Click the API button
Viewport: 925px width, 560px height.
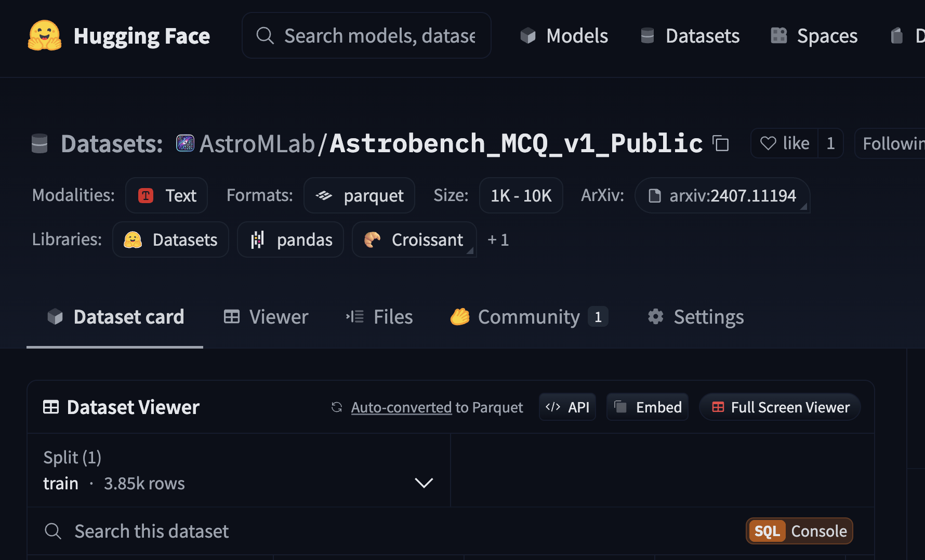pyautogui.click(x=567, y=407)
